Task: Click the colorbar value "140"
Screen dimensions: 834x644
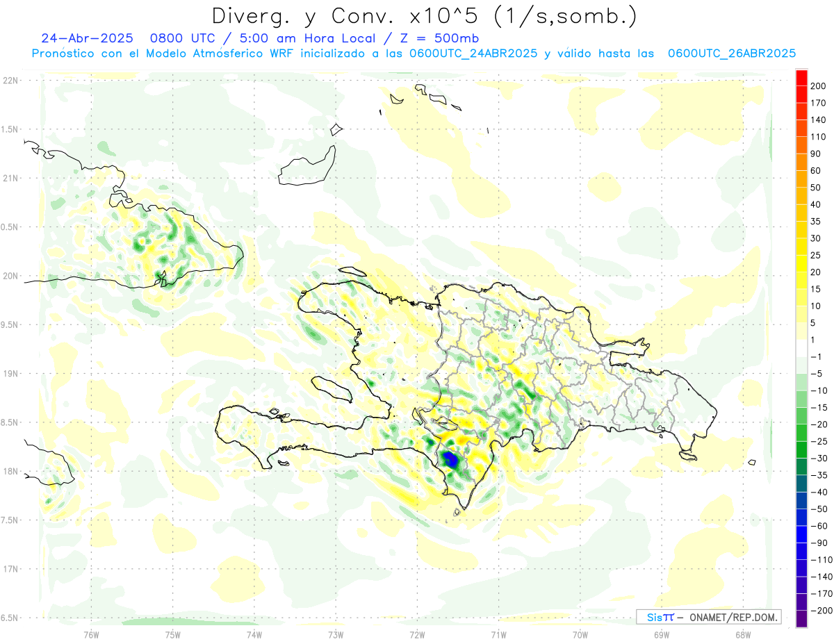Action: (x=819, y=119)
